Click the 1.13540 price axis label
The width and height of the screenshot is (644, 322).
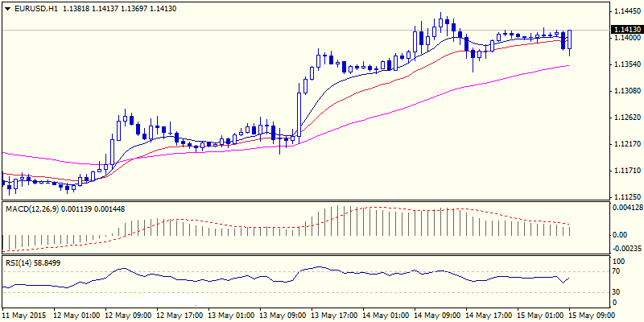click(625, 64)
